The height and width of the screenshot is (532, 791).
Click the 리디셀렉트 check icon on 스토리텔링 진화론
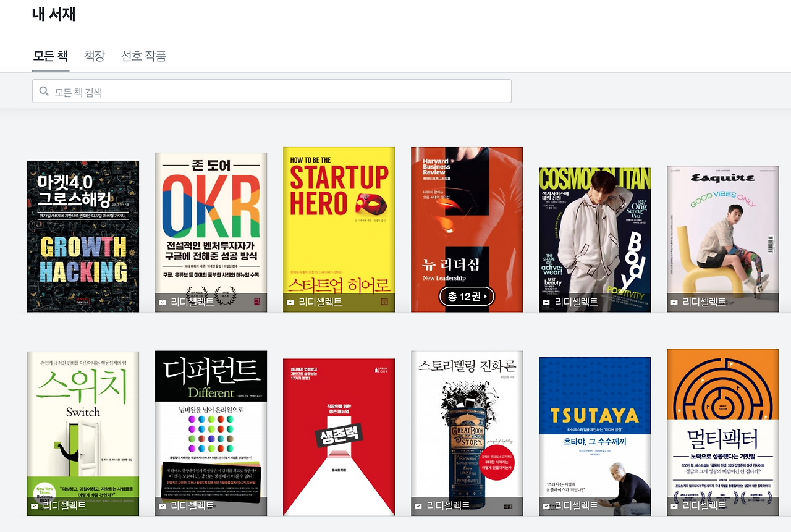(418, 506)
